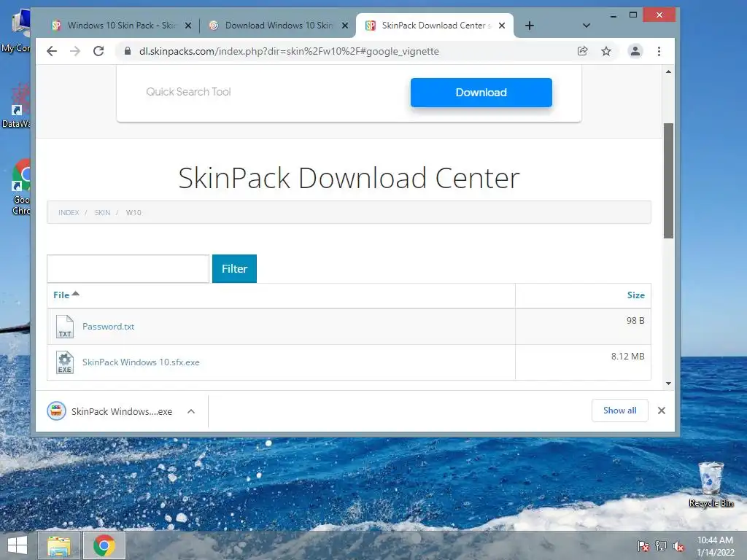Expand download item options chevron

(x=191, y=411)
